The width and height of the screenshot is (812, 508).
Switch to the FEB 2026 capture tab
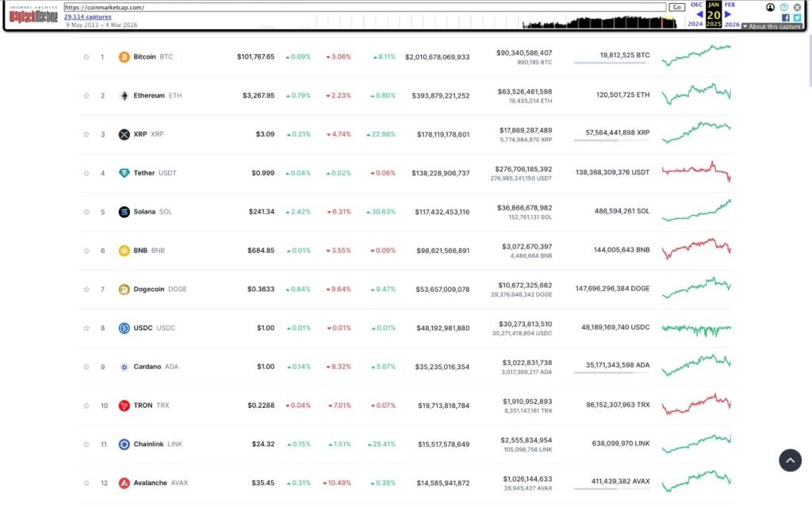click(x=731, y=13)
